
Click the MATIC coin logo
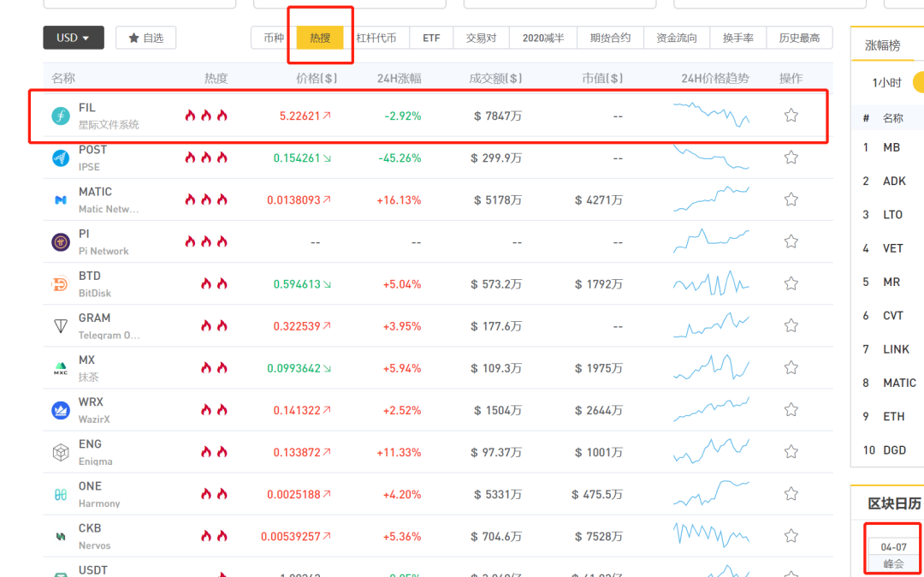coord(61,200)
